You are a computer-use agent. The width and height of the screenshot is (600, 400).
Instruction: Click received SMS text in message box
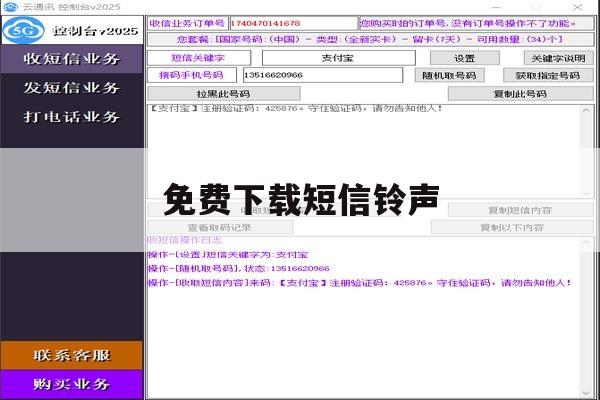point(295,108)
